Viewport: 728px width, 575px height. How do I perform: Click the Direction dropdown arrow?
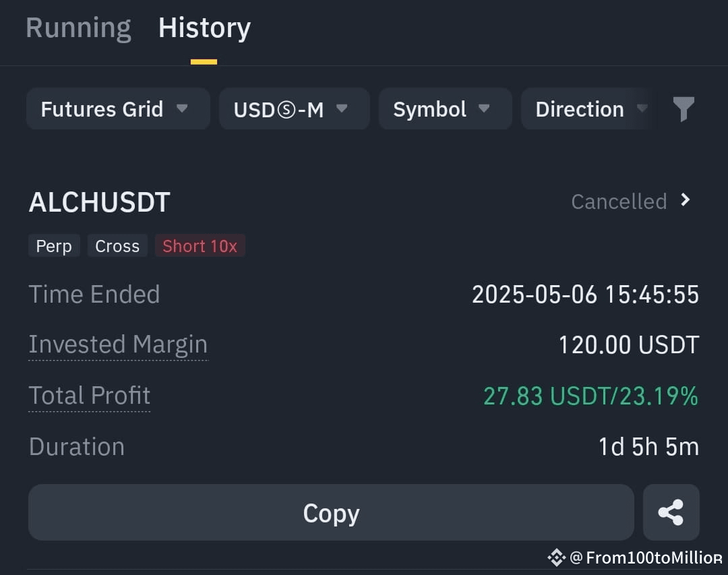642,109
